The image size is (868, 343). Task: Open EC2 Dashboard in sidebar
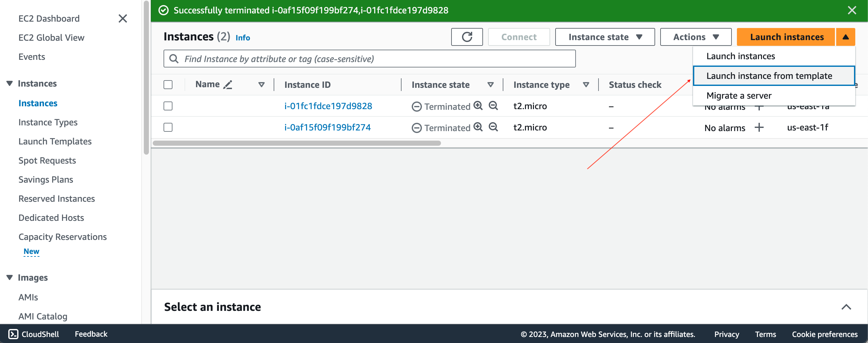pyautogui.click(x=49, y=18)
